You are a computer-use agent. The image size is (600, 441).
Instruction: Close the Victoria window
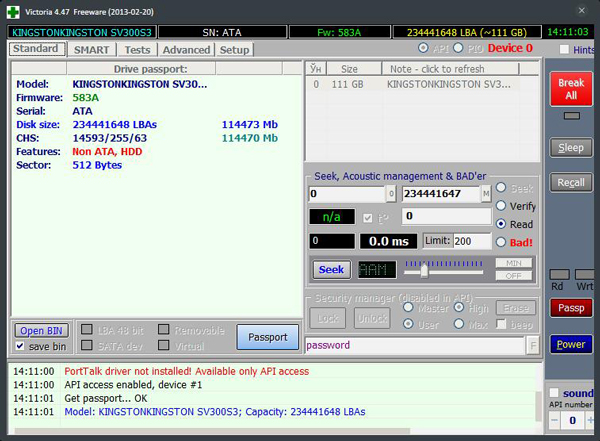(x=582, y=10)
